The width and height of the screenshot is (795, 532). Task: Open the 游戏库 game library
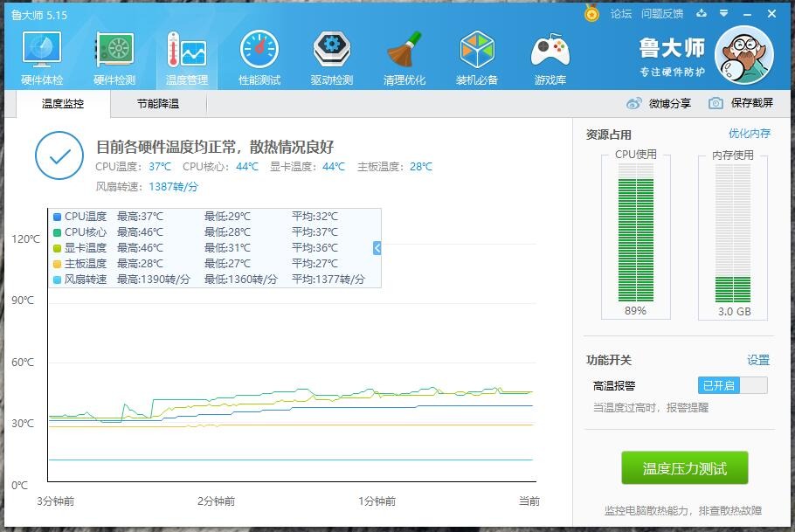[x=550, y=57]
